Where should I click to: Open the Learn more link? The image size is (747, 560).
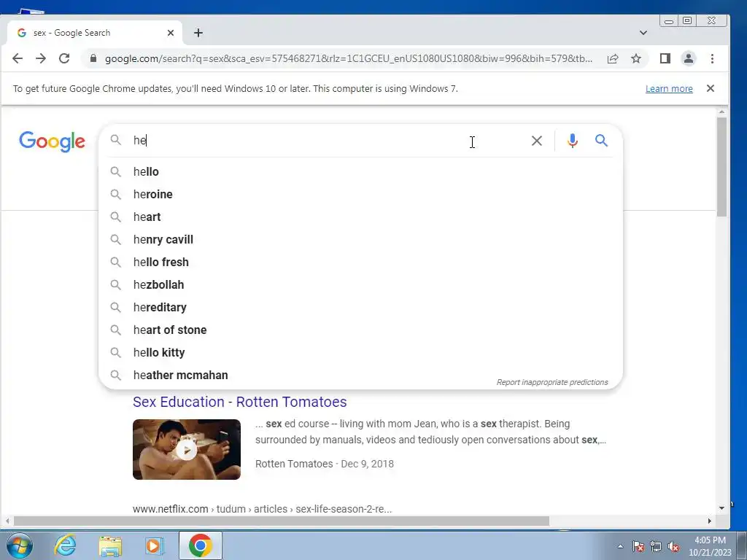(x=669, y=88)
